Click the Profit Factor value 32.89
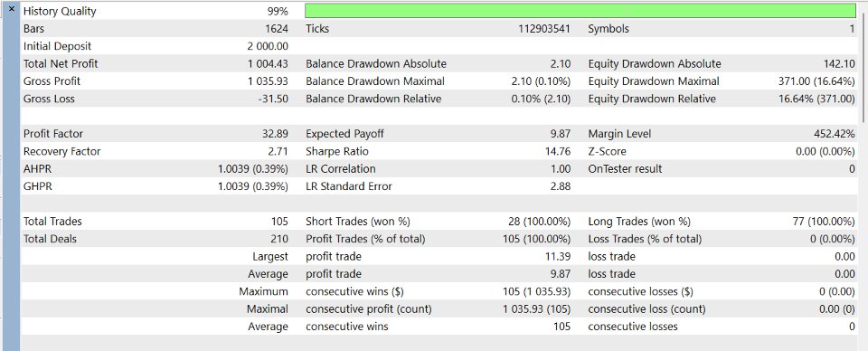868x351 pixels. [x=275, y=134]
